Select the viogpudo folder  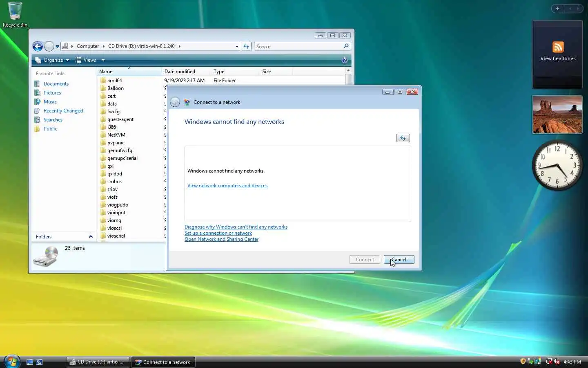[x=118, y=205]
